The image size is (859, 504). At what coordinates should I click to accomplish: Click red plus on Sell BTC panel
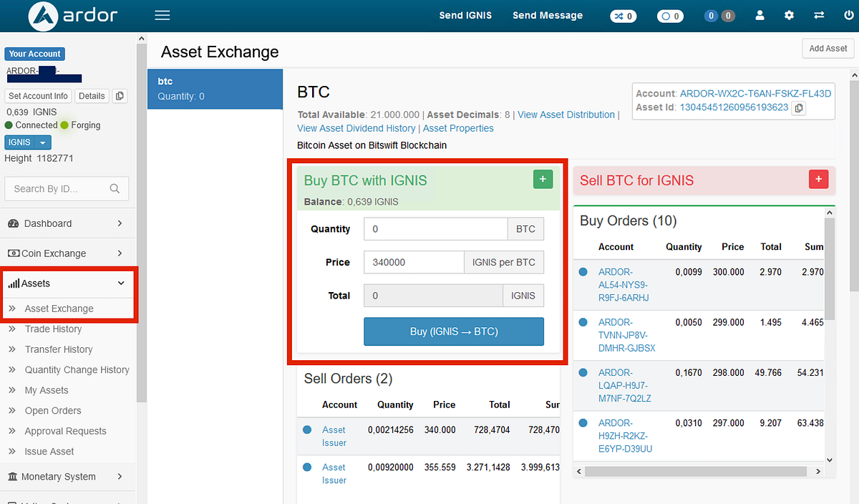[818, 180]
